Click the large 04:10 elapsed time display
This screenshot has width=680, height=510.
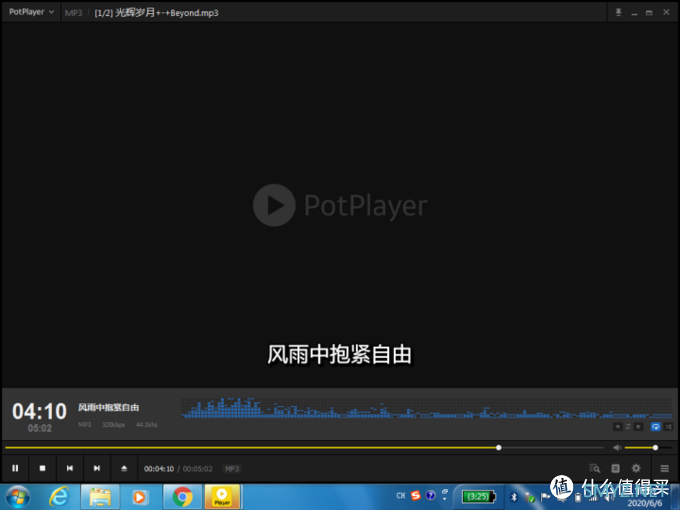[39, 411]
